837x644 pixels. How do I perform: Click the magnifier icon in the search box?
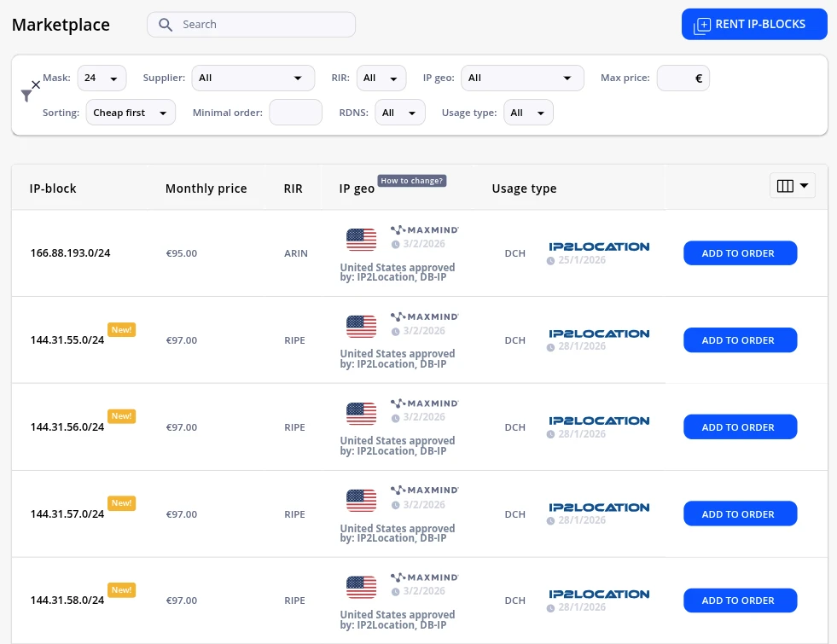point(166,25)
